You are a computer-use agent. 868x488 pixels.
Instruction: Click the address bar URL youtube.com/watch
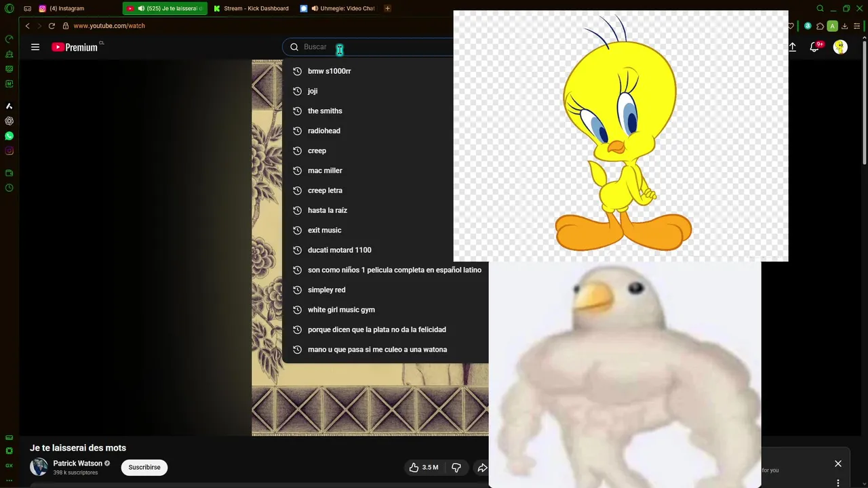click(x=109, y=26)
